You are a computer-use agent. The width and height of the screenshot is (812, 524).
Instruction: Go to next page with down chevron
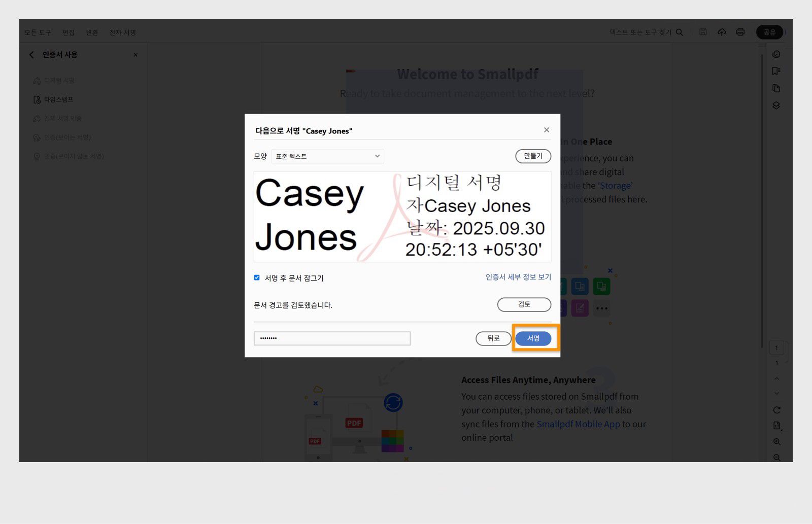coord(776,394)
